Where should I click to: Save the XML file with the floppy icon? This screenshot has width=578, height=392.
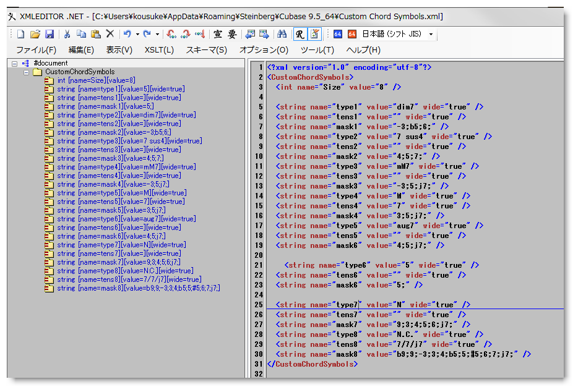pos(50,34)
